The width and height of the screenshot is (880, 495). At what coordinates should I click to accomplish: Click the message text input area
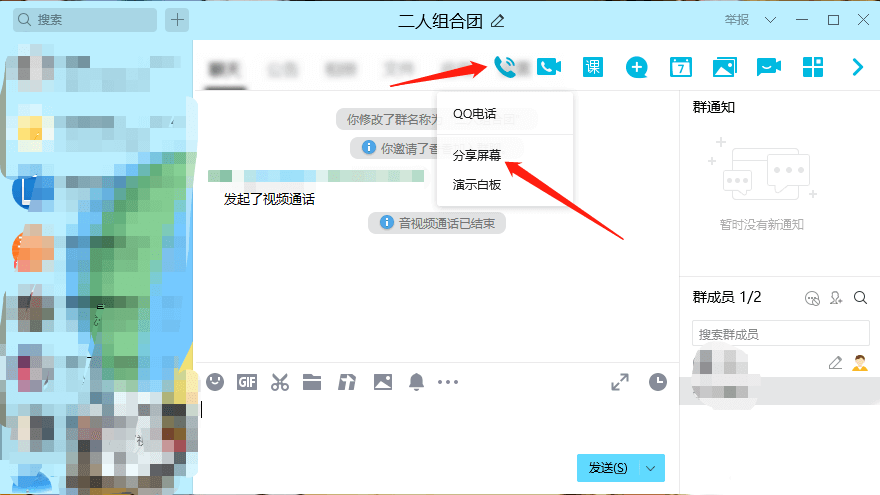click(436, 424)
